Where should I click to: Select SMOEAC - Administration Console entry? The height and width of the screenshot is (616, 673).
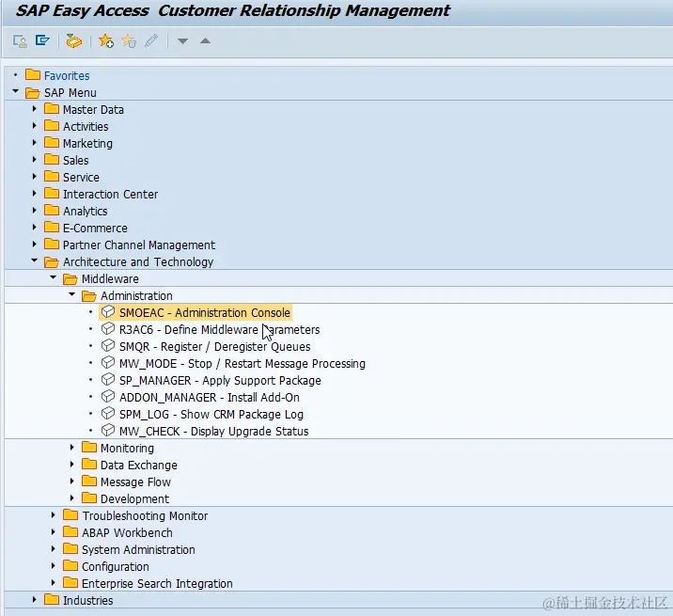click(x=205, y=313)
